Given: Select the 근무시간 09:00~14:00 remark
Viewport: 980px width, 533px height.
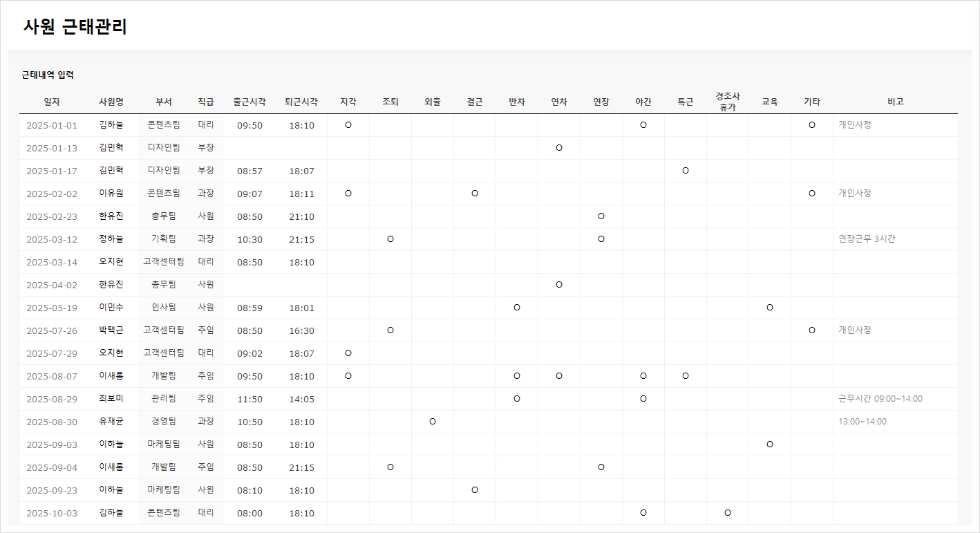Looking at the screenshot, I should [880, 399].
